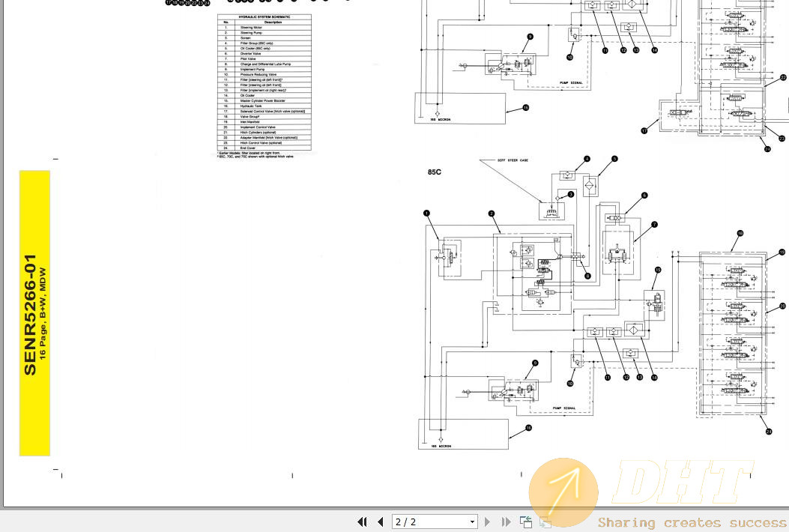789x532 pixels.
Task: Click the previous page arrow icon
Action: [380, 522]
